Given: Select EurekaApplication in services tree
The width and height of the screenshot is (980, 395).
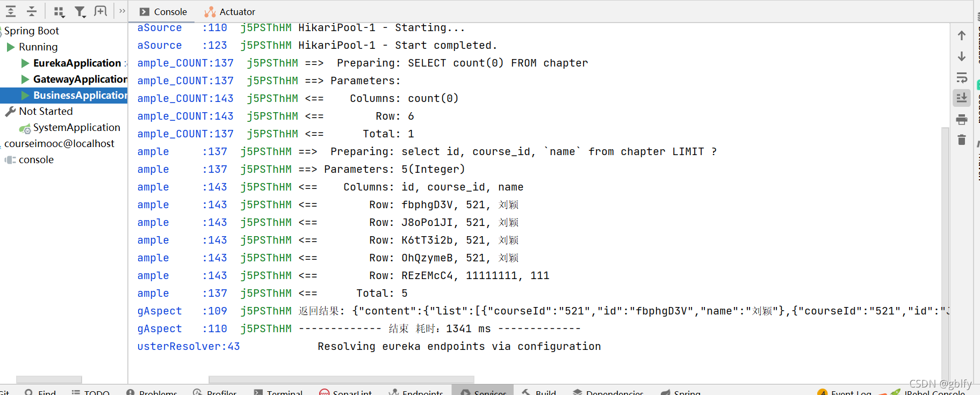Looking at the screenshot, I should (77, 63).
